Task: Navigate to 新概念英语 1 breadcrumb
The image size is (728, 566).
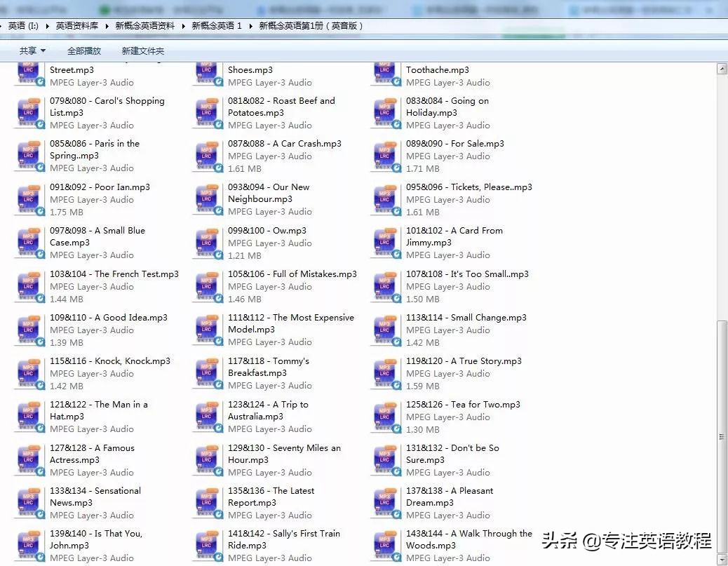Action: point(217,26)
